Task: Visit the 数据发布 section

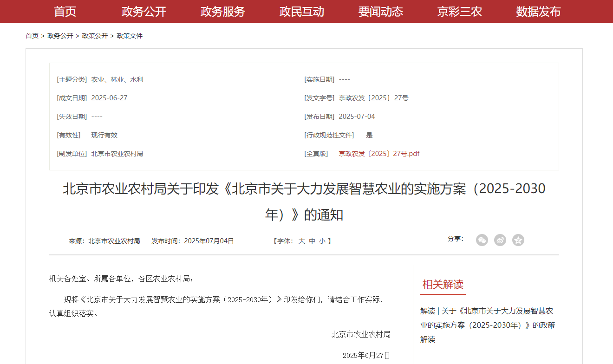Action: 539,12
